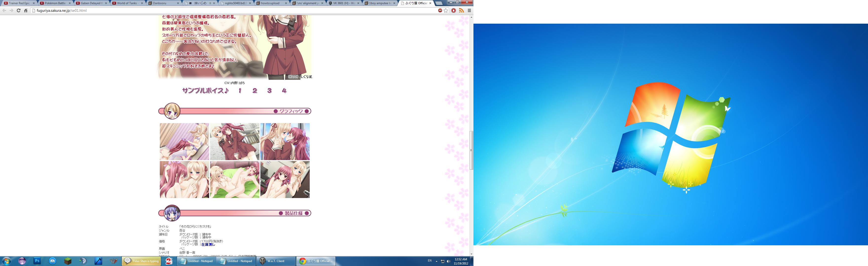Screen dimensions: 868x266
Task: Switch to the W.o.T. Client window
Action: coord(276,261)
